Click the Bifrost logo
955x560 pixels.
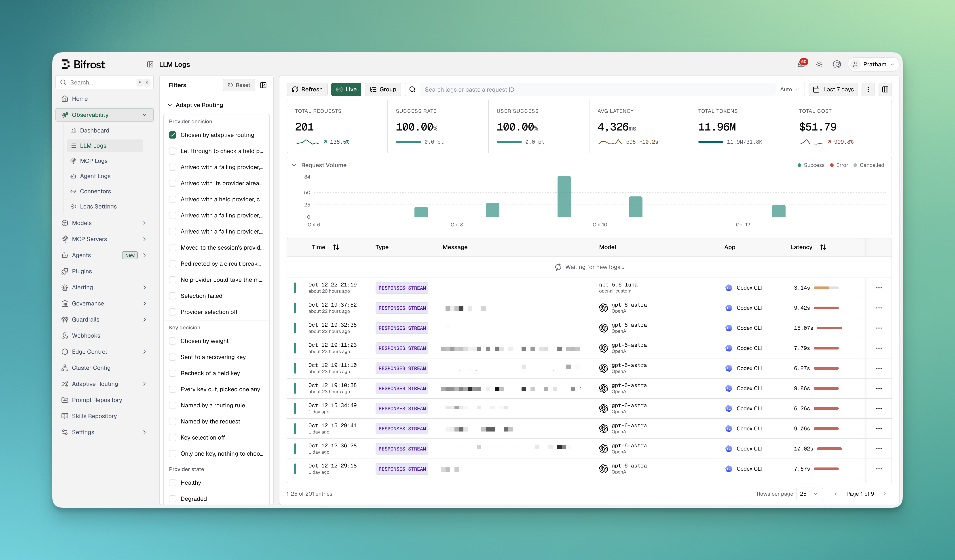tap(83, 64)
